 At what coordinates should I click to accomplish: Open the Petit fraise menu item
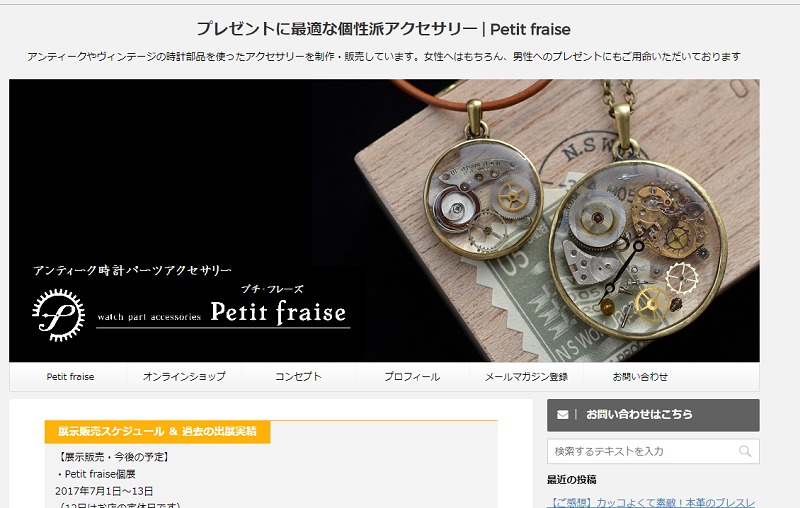(x=70, y=377)
